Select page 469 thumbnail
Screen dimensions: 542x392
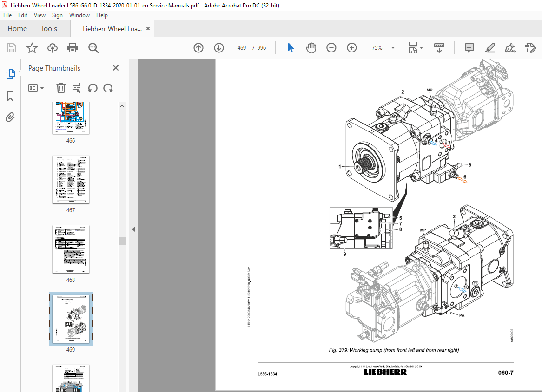(71, 319)
